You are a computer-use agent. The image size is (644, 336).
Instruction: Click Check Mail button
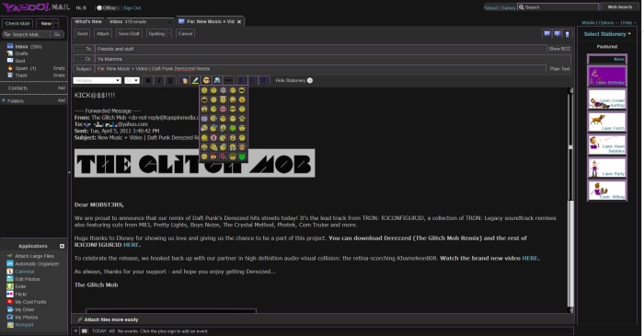(17, 23)
